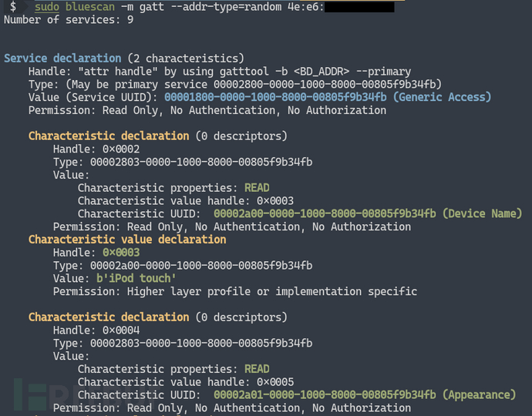This screenshot has width=532, height=416.
Task: Select the highlighted handle 0x0003 value
Action: coord(121,253)
